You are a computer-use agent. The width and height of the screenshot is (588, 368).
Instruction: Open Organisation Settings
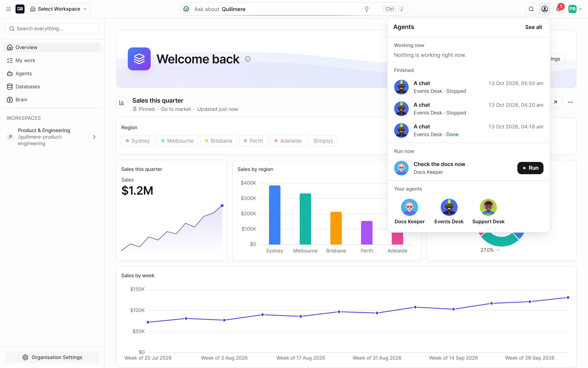click(52, 357)
